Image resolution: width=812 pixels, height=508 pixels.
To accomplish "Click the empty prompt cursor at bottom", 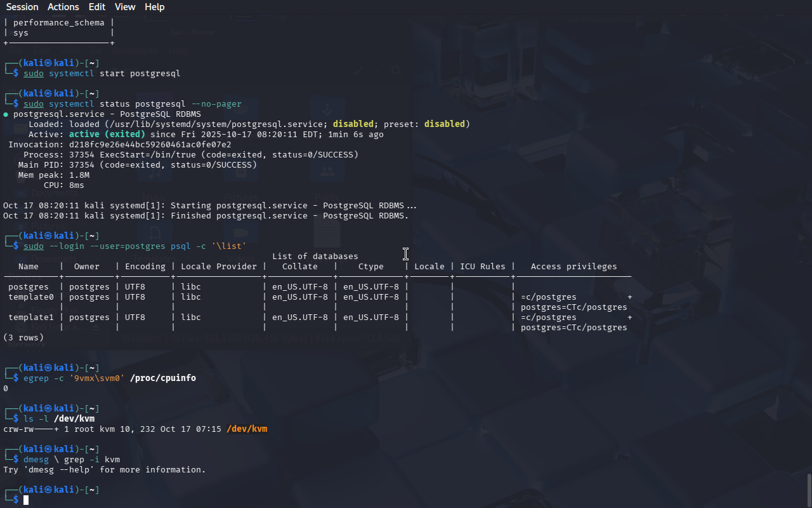I will [26, 500].
